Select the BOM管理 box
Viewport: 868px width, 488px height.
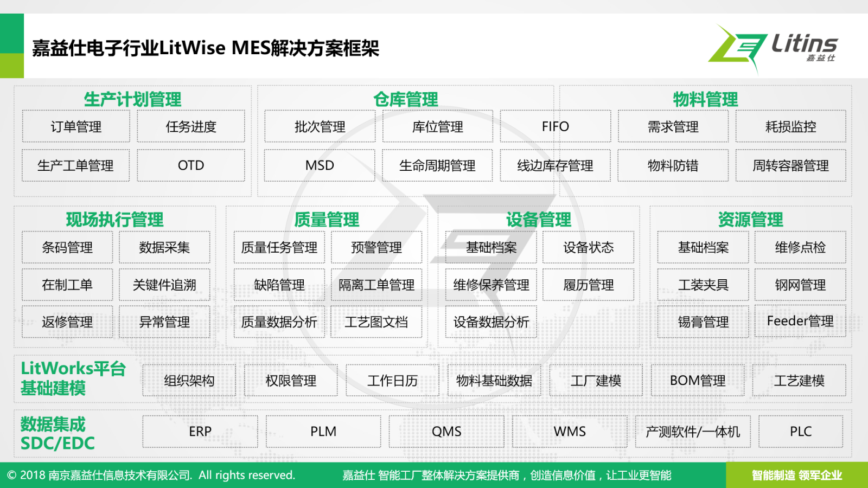[x=698, y=381]
